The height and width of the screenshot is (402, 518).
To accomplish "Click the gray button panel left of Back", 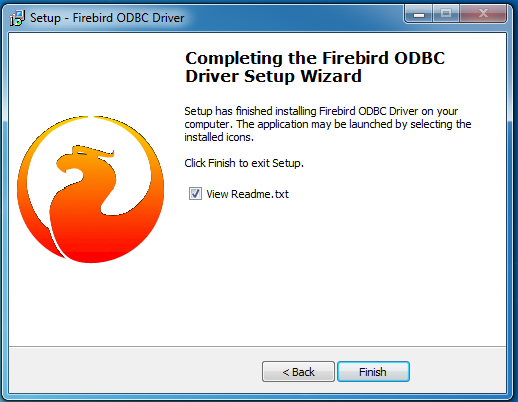I will 135,370.
